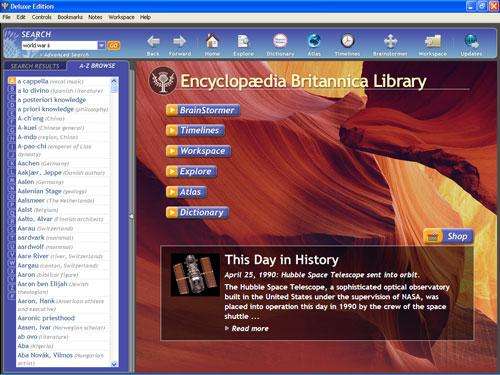The image size is (500, 375).
Task: Click the Advanced Search link
Action: pos(66,54)
